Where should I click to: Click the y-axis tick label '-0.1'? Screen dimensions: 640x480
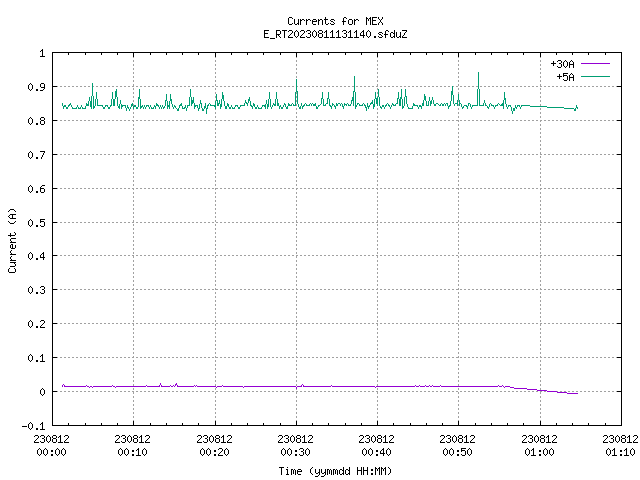[x=33, y=426]
